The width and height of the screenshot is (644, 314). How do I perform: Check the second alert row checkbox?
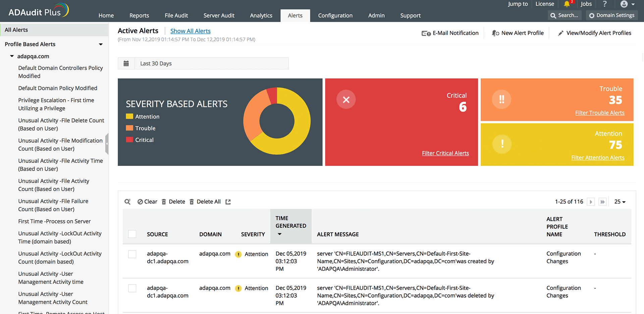[x=132, y=288]
